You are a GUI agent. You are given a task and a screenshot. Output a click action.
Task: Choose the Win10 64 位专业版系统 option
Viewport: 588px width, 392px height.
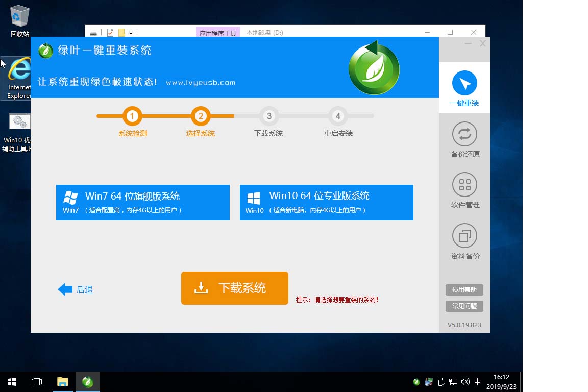[x=327, y=203]
